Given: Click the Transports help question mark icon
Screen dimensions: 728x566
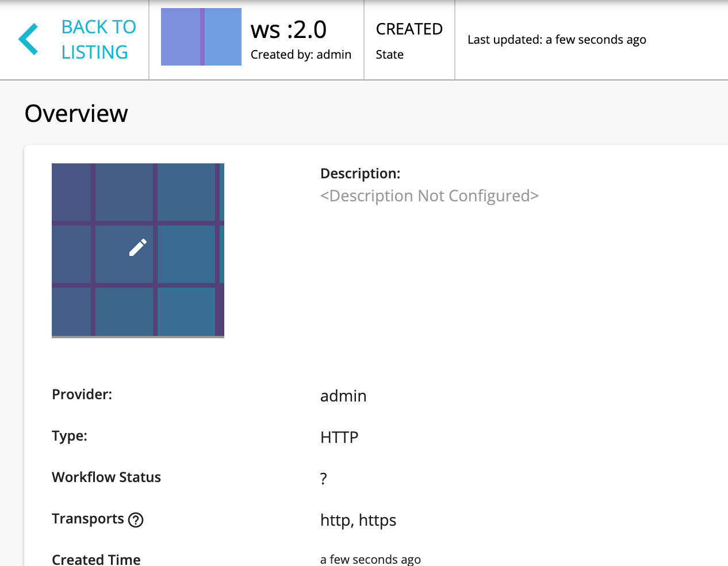Looking at the screenshot, I should [x=136, y=520].
